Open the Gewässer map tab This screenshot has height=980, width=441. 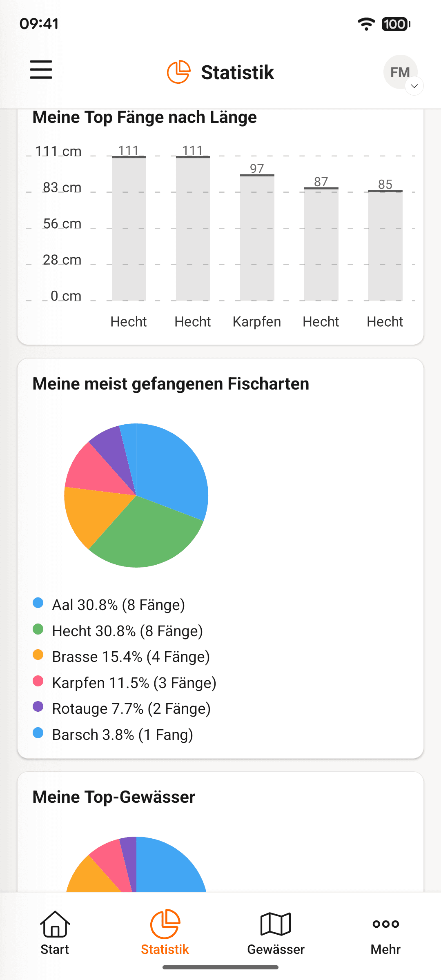276,933
